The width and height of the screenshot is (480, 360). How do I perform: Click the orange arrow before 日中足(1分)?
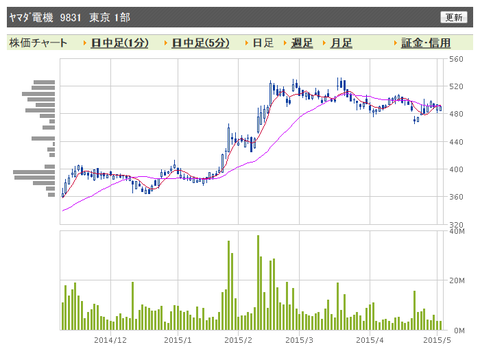click(x=85, y=43)
